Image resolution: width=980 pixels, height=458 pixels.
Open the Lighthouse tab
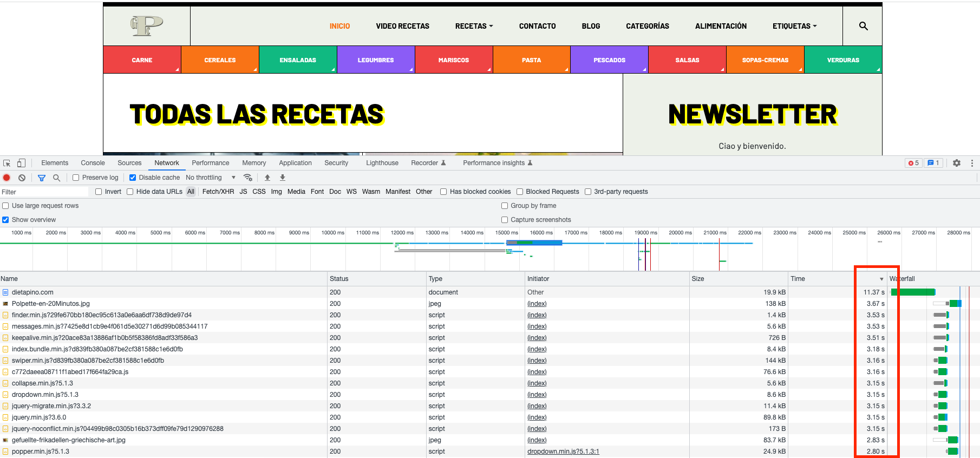pos(382,163)
